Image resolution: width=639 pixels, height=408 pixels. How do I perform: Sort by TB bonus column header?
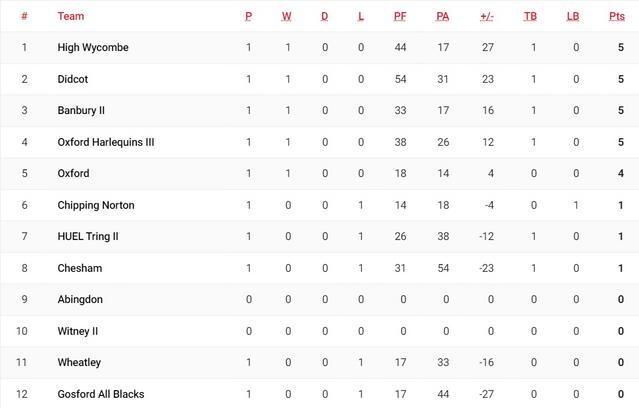[530, 16]
